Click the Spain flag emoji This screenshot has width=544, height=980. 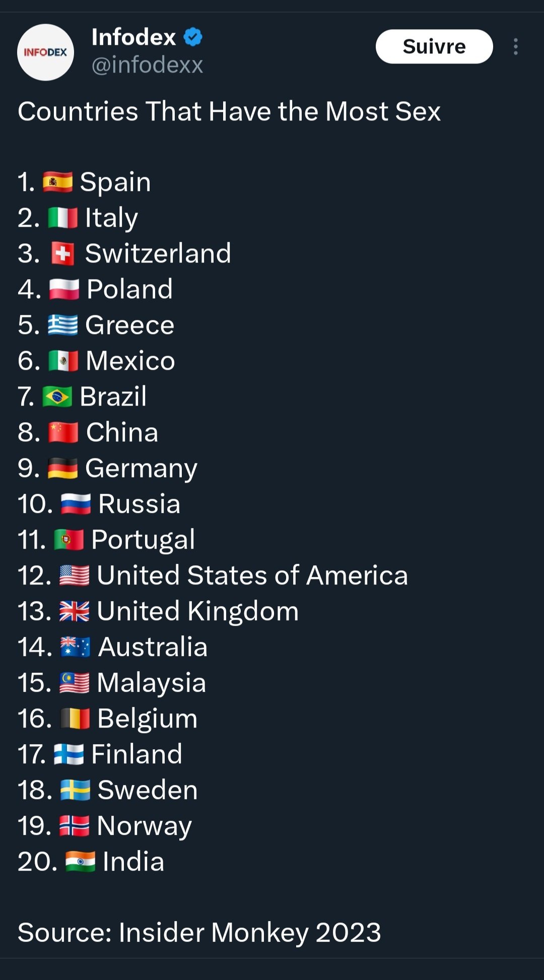[57, 182]
